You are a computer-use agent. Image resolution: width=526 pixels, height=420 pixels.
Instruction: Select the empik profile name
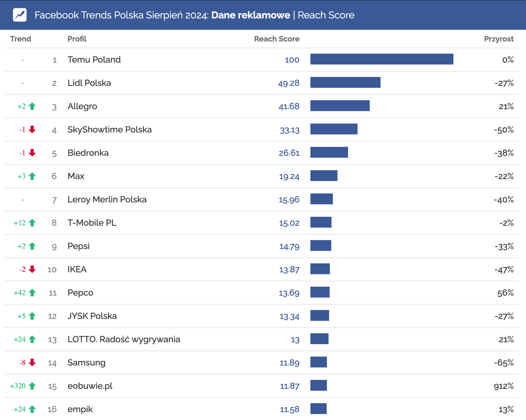[80, 409]
